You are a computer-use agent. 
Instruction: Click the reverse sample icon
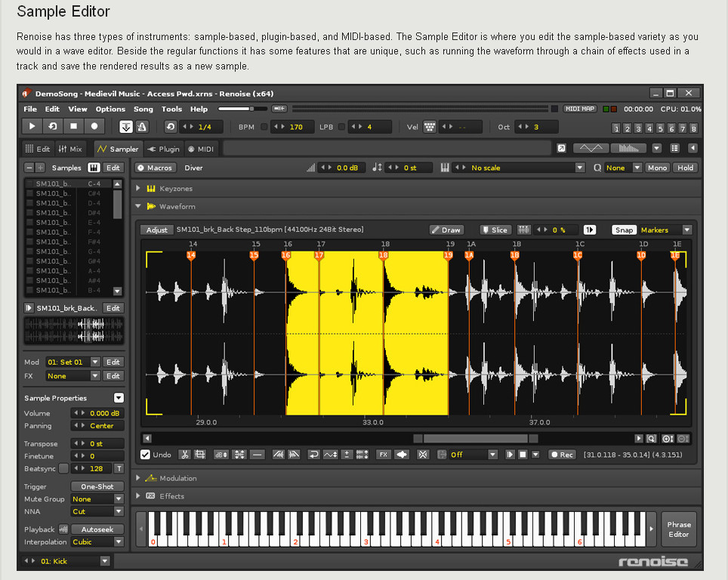314,455
